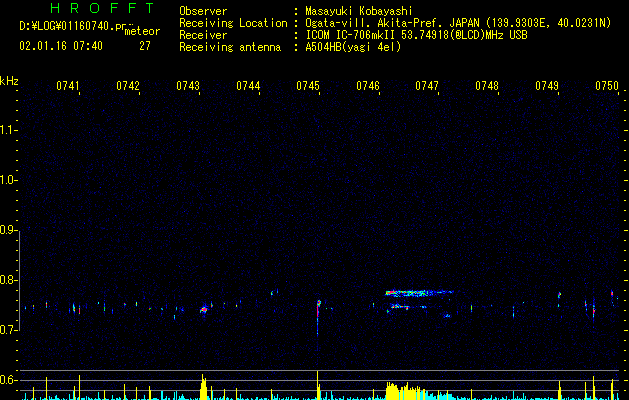
Task: Click the 0.8 kHz frequency label
Action: pyautogui.click(x=8, y=280)
